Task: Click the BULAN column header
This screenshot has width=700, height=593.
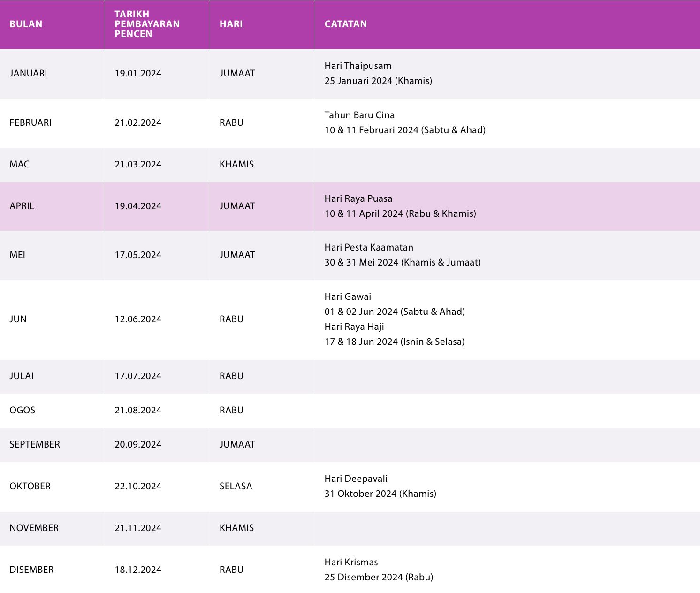Action: click(x=26, y=24)
